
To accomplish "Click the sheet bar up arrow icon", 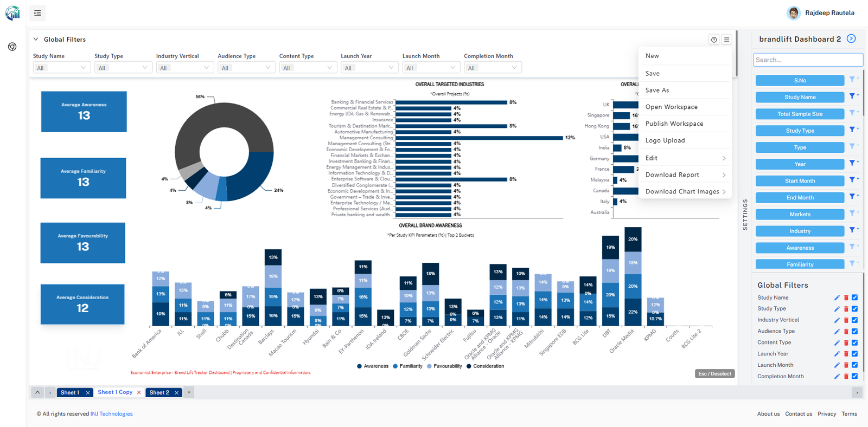I will pos(37,392).
